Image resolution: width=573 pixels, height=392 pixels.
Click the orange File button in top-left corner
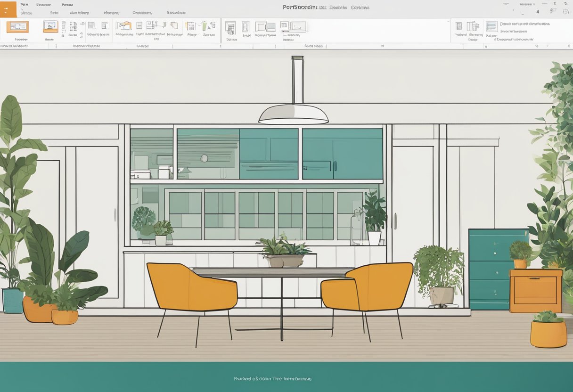8,8
